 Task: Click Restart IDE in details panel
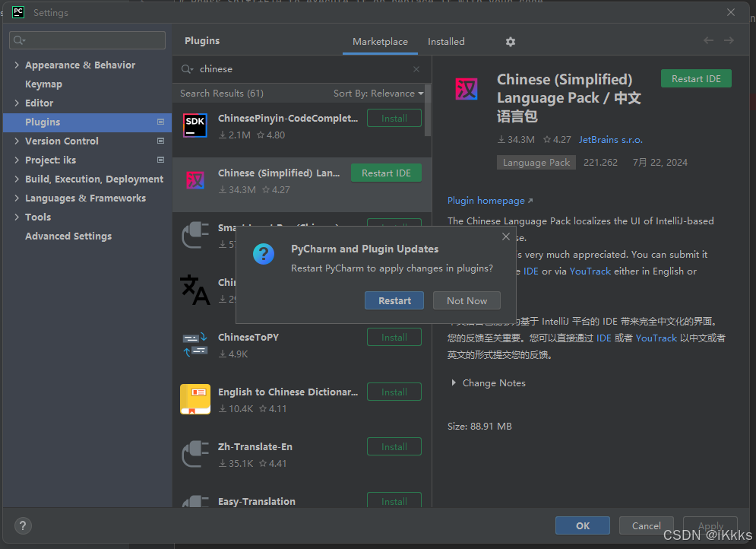[x=696, y=78]
